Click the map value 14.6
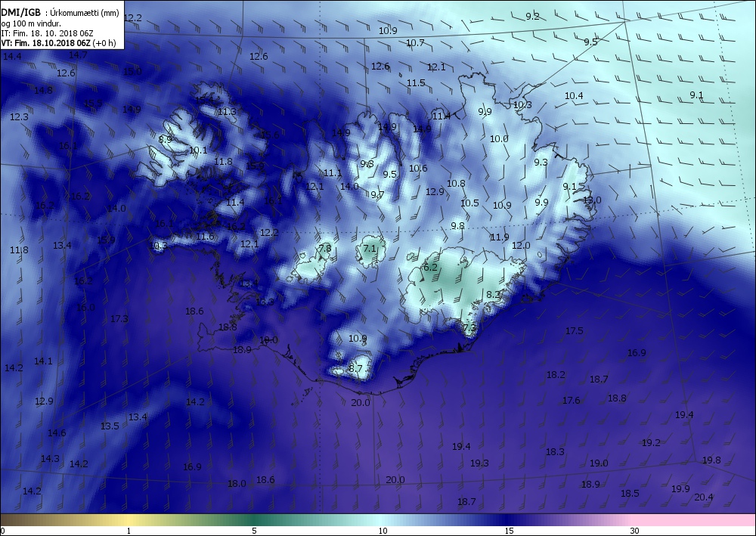 (x=57, y=433)
